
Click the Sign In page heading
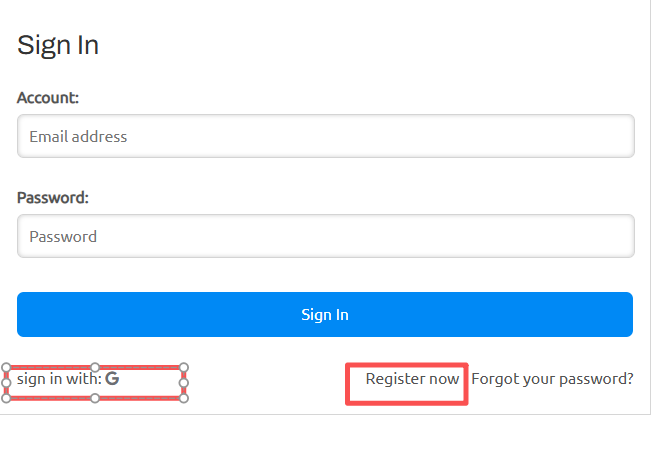[x=58, y=45]
